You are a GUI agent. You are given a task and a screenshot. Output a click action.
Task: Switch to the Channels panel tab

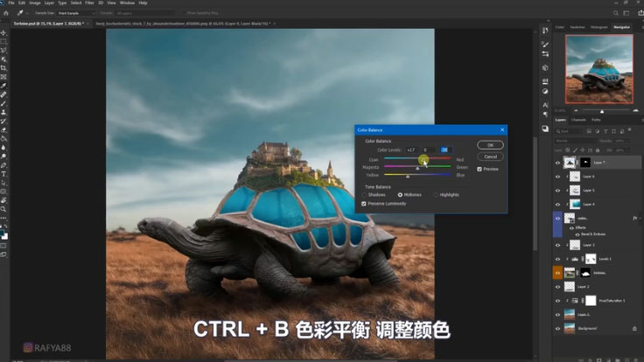click(x=578, y=120)
